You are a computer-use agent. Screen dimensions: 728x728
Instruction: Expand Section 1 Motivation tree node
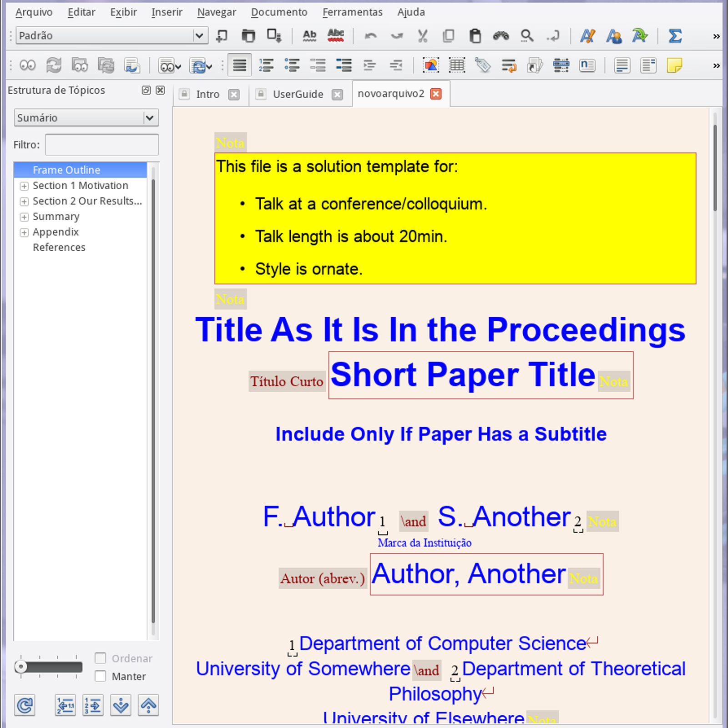[24, 186]
